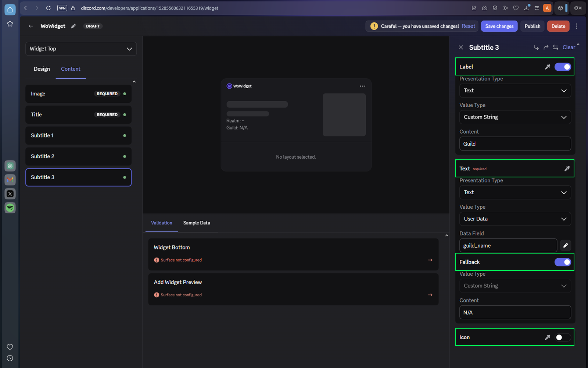The image size is (588, 368).
Task: Close the Subtitle 3 properties panel
Action: click(461, 47)
